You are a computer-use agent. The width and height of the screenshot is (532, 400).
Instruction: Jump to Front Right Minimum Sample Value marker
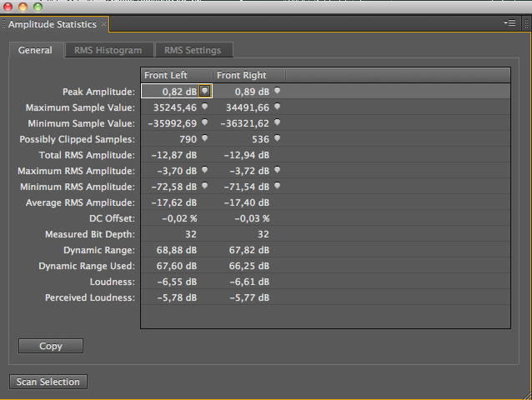click(277, 122)
